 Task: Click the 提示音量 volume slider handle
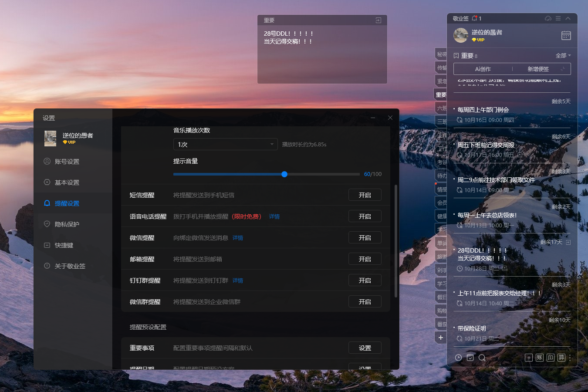tap(284, 174)
